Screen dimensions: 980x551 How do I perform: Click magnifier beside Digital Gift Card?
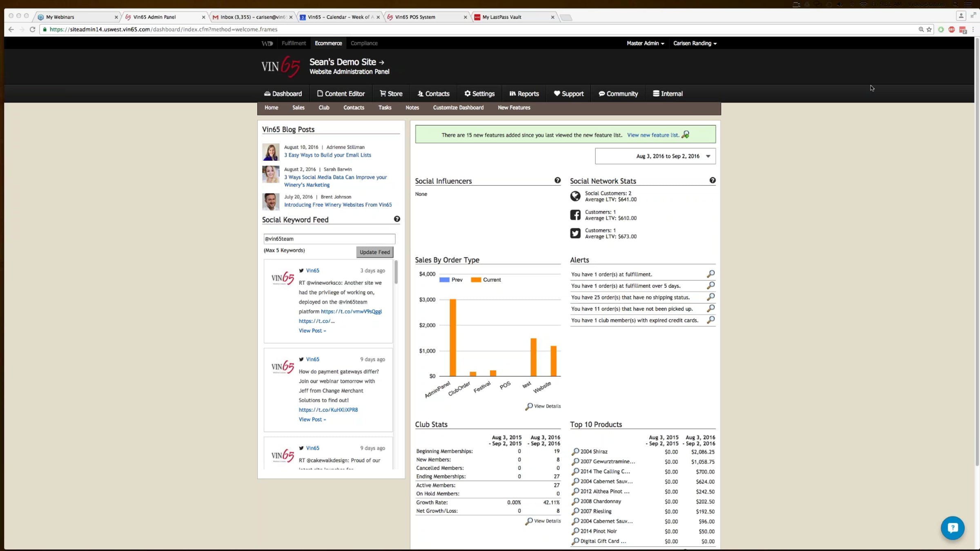click(x=575, y=541)
